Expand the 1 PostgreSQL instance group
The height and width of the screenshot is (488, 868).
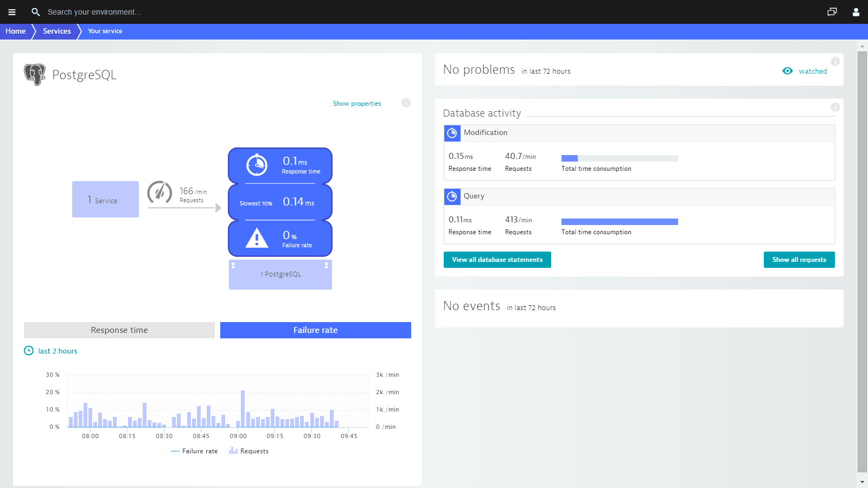(x=280, y=274)
